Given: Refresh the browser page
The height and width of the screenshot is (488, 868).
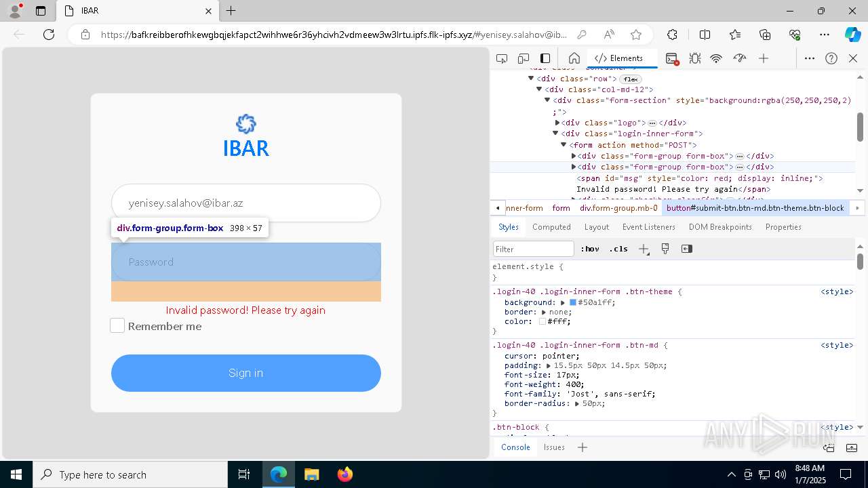Looking at the screenshot, I should tap(49, 35).
